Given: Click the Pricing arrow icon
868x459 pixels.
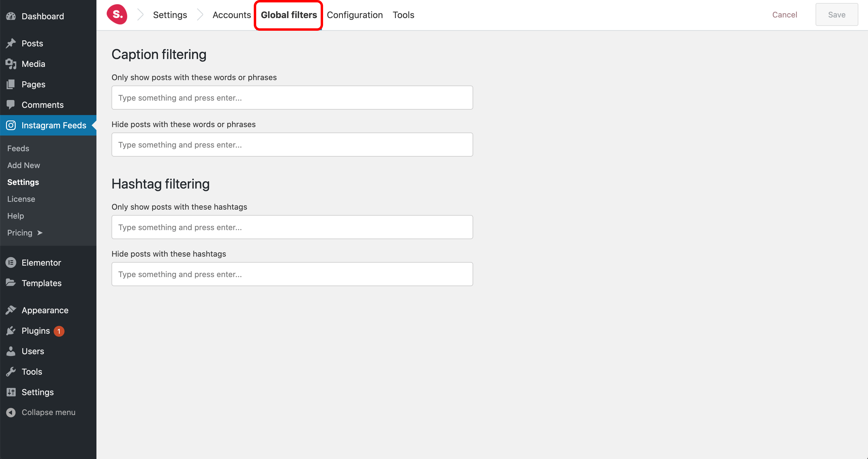Looking at the screenshot, I should pyautogui.click(x=39, y=233).
